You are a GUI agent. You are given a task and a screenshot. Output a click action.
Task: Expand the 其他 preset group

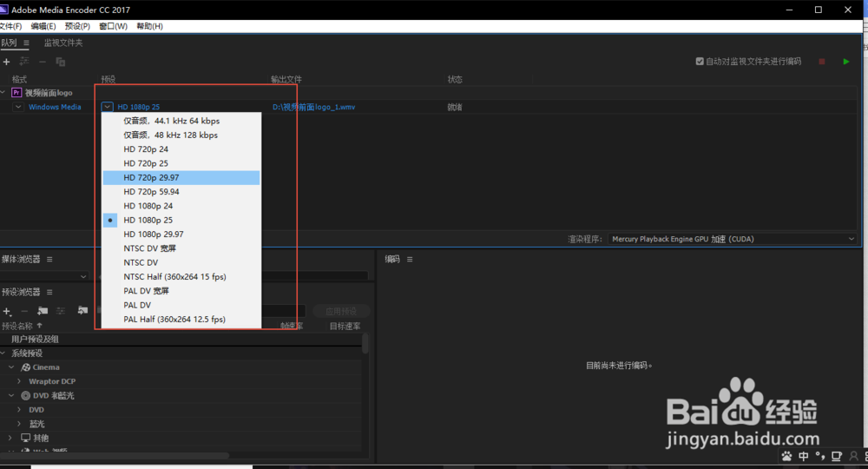click(x=10, y=438)
